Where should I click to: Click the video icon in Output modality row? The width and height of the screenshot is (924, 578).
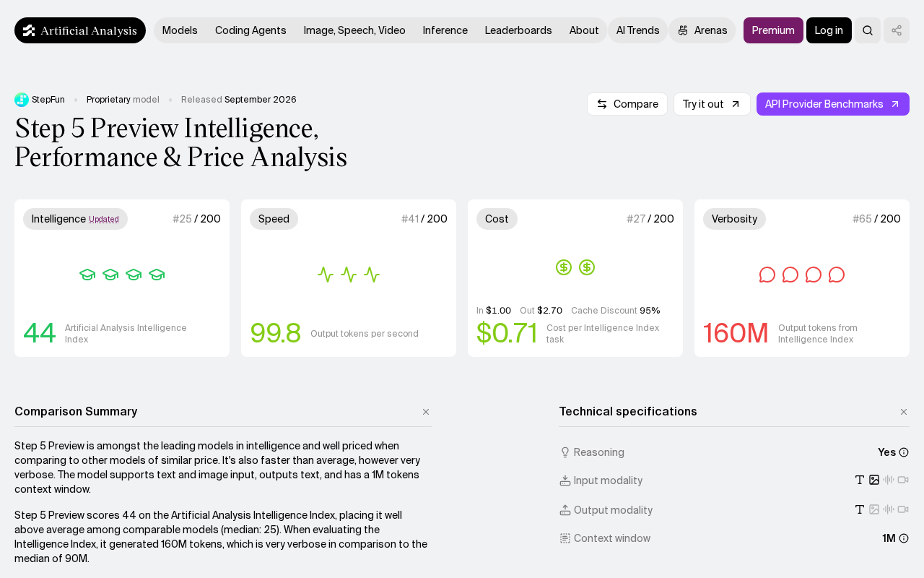click(x=903, y=509)
